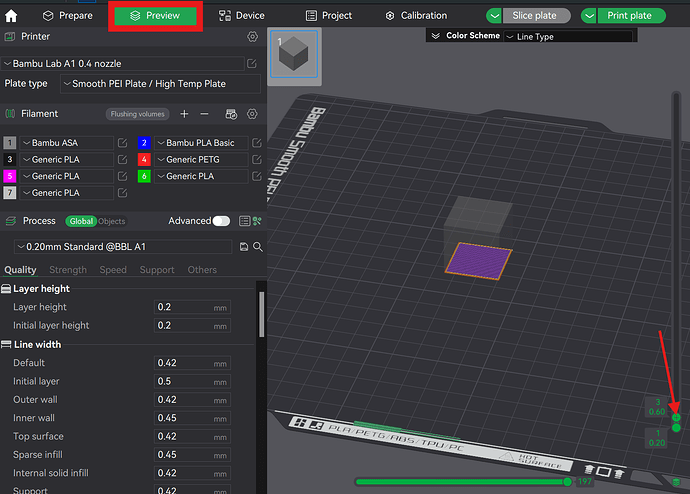This screenshot has height=494, width=690.
Task: Edit filament 7 Generic PLA preset
Action: point(122,193)
